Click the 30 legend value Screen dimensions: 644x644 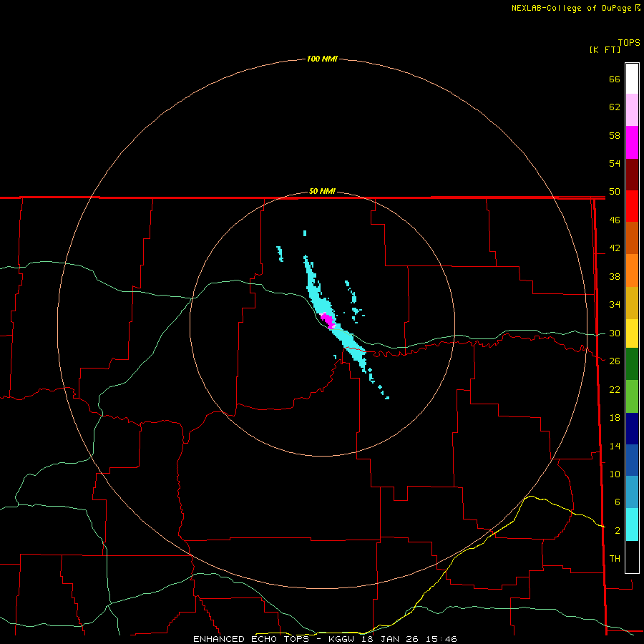(615, 333)
